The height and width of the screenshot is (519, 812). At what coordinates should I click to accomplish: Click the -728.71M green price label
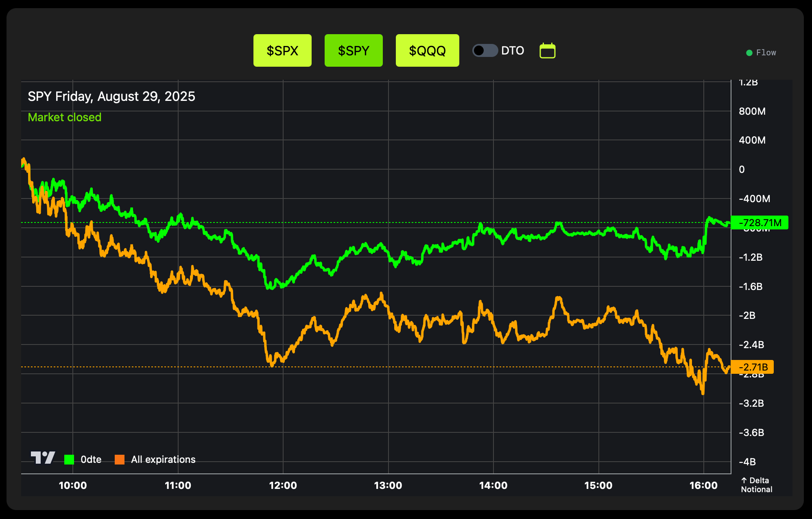tap(760, 222)
